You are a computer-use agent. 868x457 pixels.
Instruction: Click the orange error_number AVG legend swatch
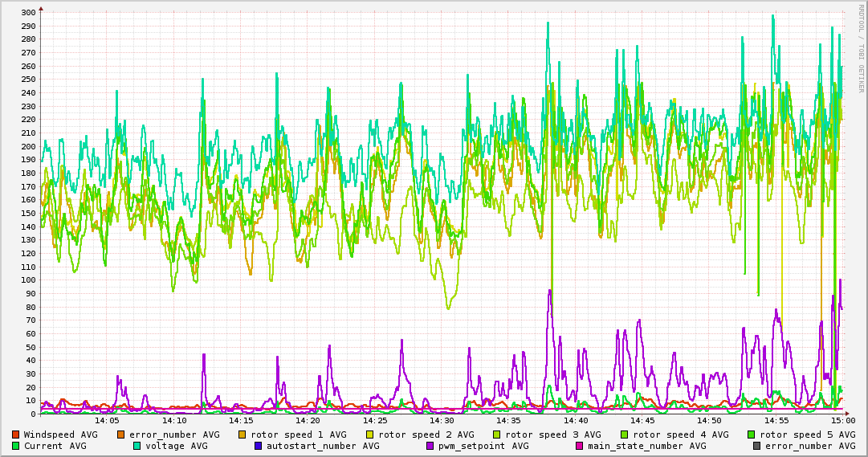[121, 435]
